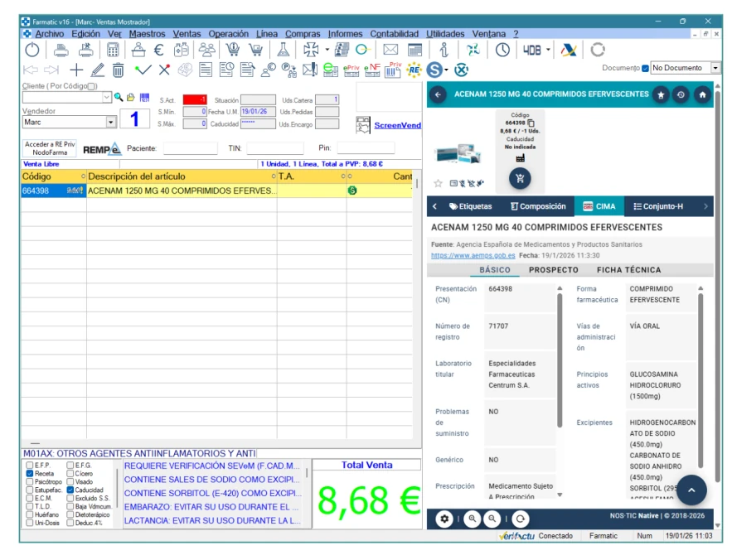Click the Acceder a RE Priv NodoFarma button

click(x=50, y=148)
